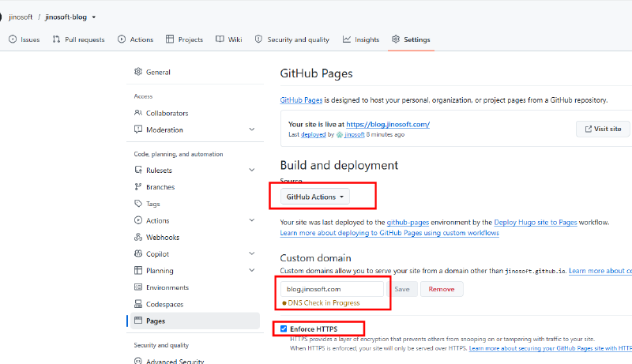The image size is (632, 364).
Task: Click the jinosoft avatar icon beside deployer name
Action: pyautogui.click(x=340, y=134)
